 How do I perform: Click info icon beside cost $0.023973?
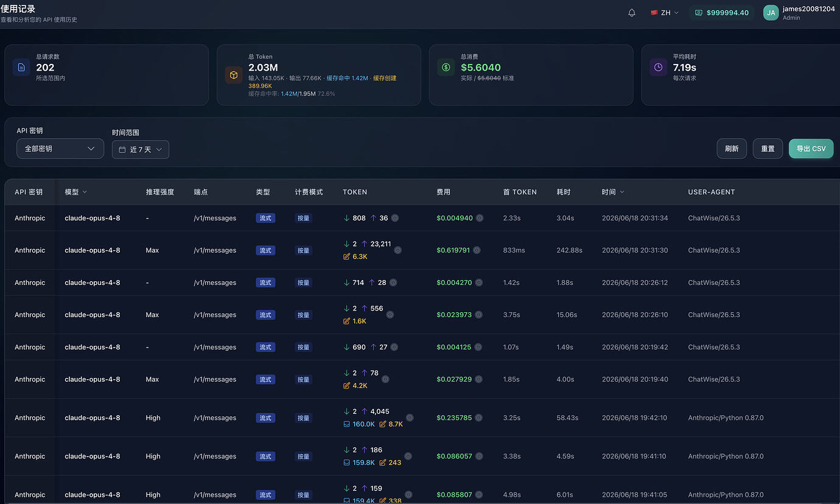coord(478,315)
